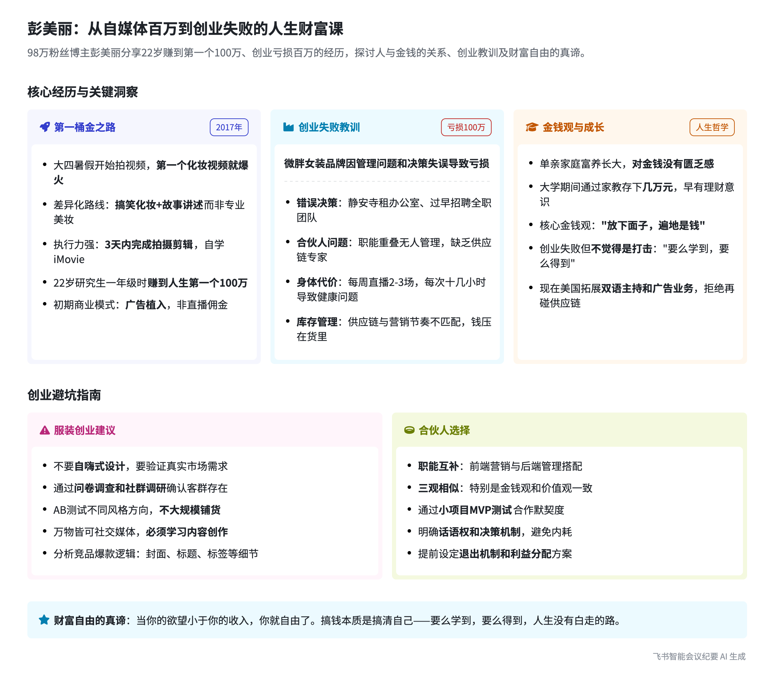Click the graduation cap icon beside 金钱观与成长
This screenshot has height=678, width=784.
click(x=532, y=127)
